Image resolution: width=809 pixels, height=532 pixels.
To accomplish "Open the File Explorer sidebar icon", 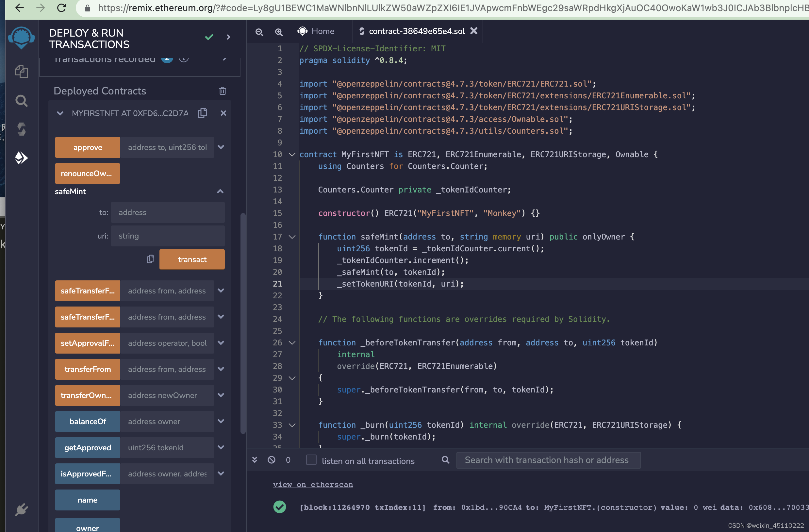I will (22, 71).
